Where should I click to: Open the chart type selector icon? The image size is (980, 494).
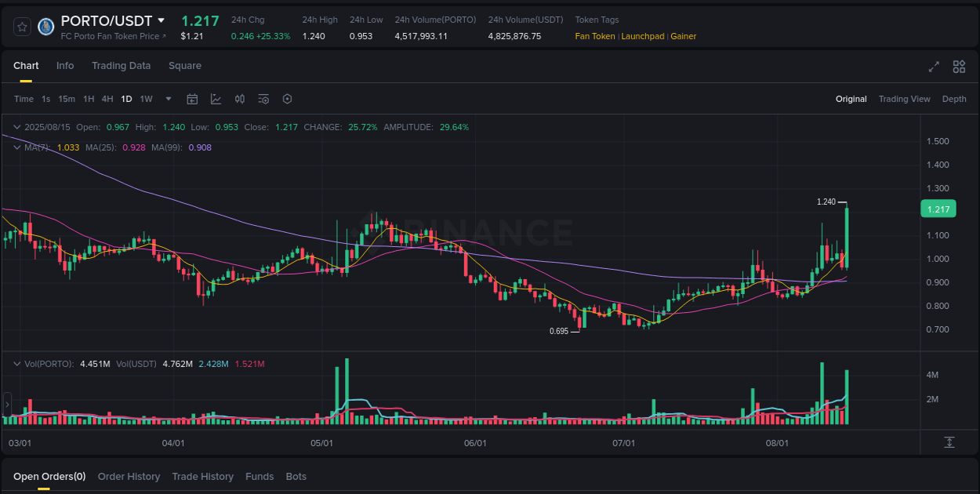[x=216, y=99]
